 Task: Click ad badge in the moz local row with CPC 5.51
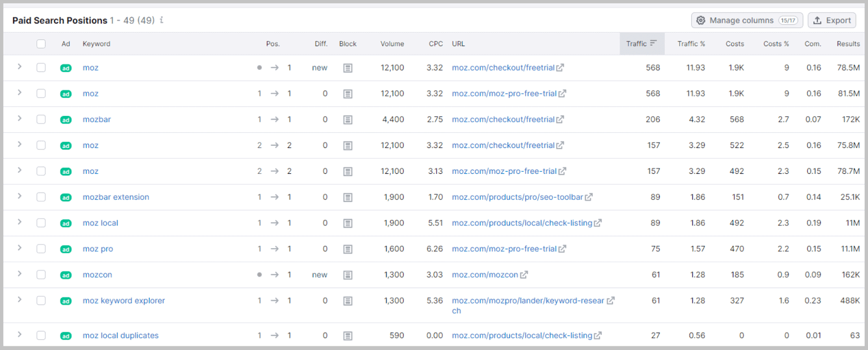click(x=66, y=223)
